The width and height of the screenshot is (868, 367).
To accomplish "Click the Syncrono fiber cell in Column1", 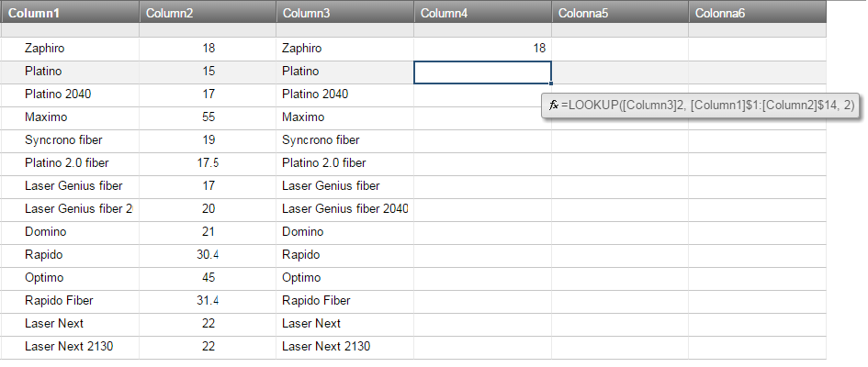I will point(71,140).
